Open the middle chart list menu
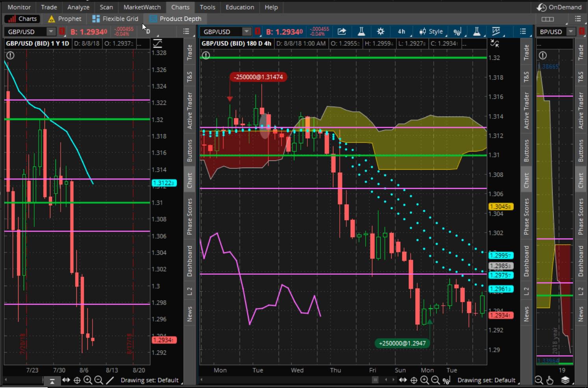 (x=523, y=31)
